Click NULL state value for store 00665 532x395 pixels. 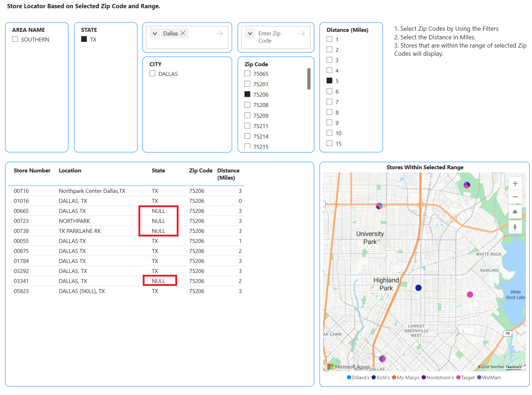click(158, 211)
